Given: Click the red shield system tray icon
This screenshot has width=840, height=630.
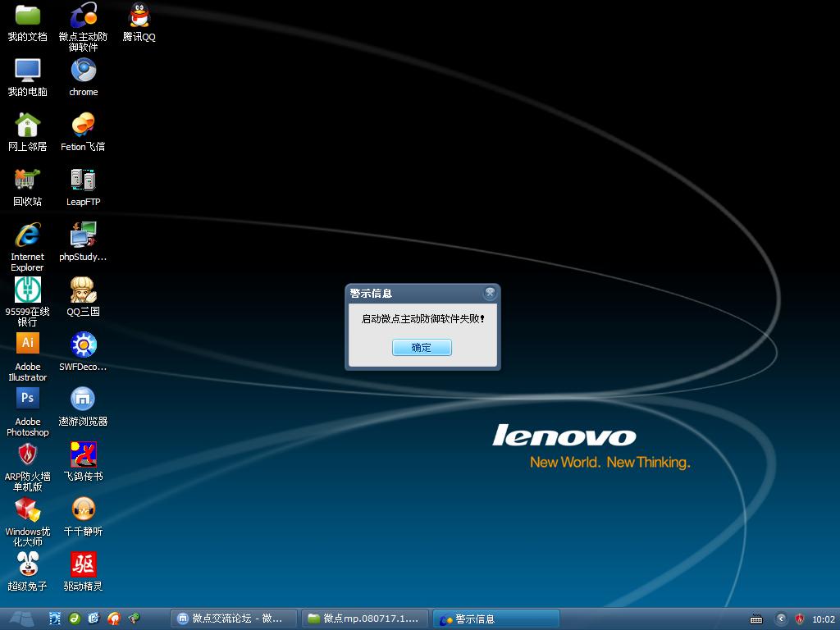Looking at the screenshot, I should click(799, 619).
